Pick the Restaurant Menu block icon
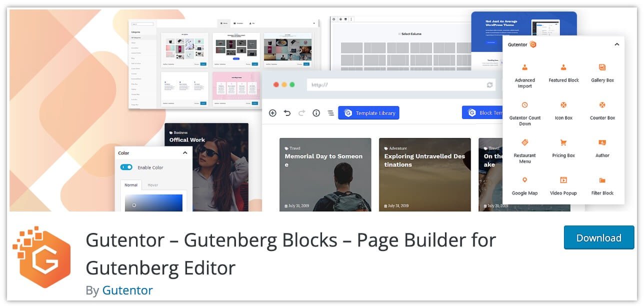The image size is (644, 308). coord(524,142)
